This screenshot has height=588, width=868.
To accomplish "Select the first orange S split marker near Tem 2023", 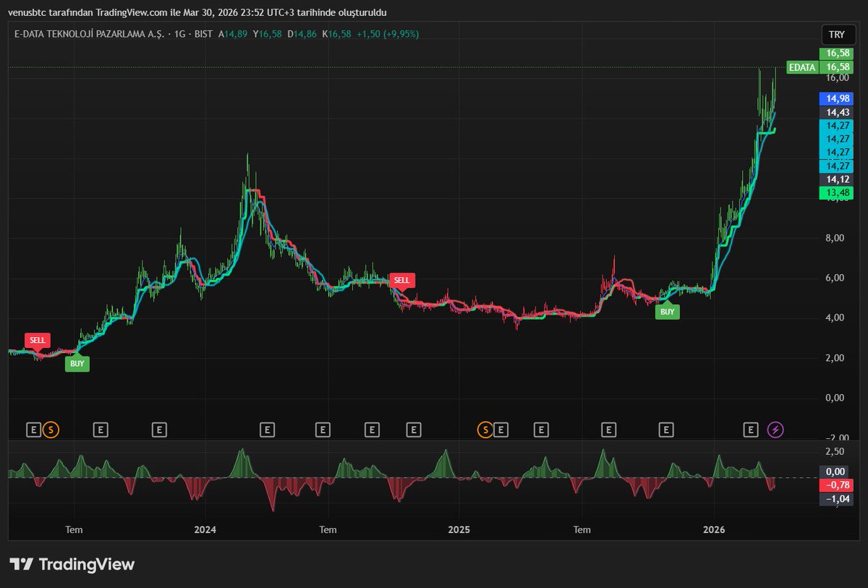I will pyautogui.click(x=51, y=430).
